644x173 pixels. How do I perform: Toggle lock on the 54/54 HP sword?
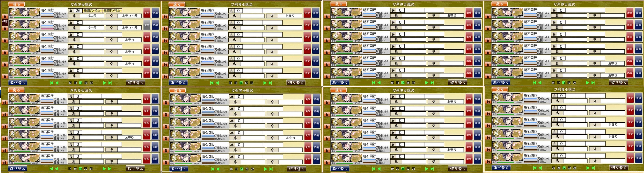(x=5, y=64)
